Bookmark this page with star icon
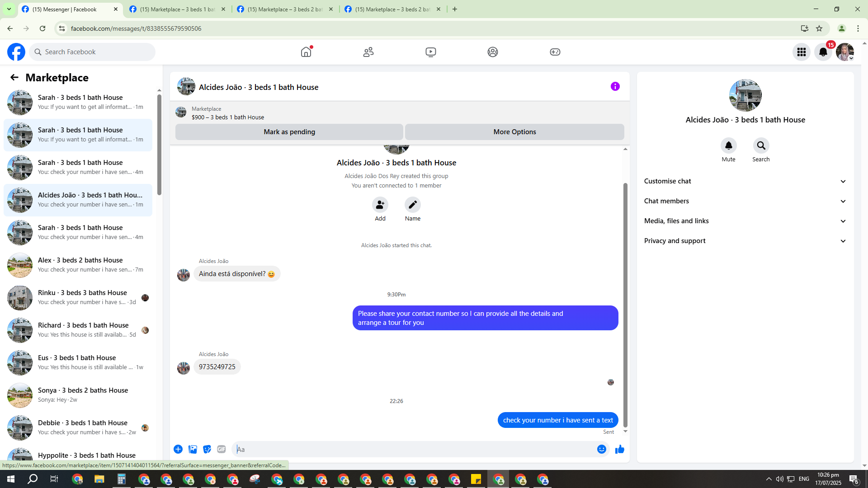This screenshot has height=488, width=868. [x=819, y=28]
